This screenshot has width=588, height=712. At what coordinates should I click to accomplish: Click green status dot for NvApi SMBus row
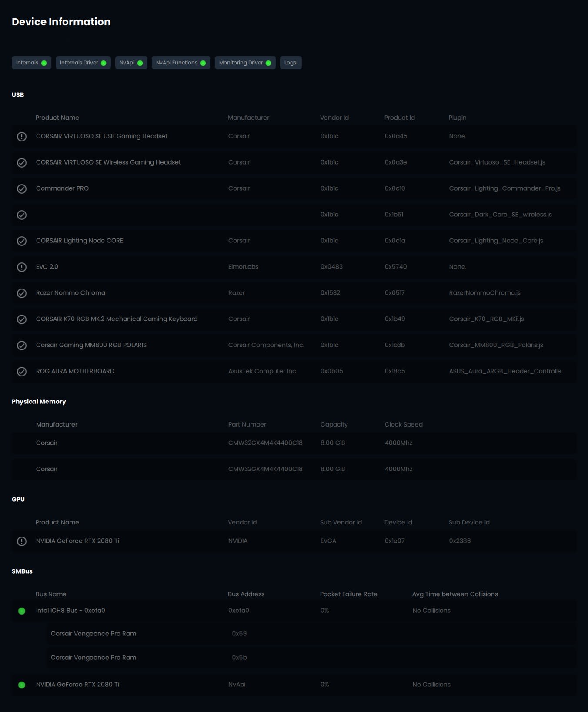(x=22, y=685)
